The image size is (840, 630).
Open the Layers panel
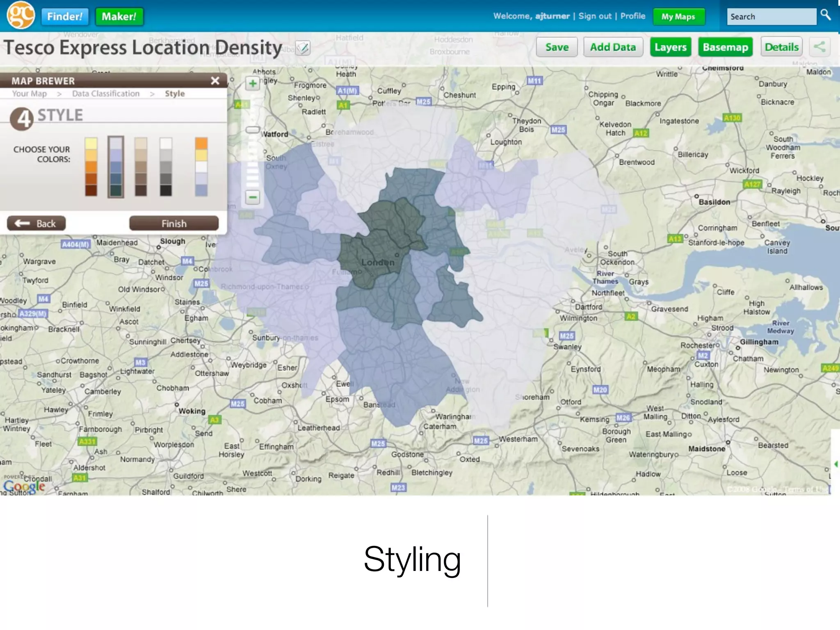670,47
